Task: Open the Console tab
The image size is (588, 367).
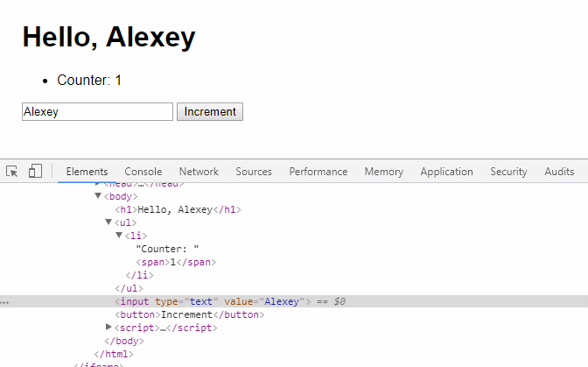Action: pyautogui.click(x=143, y=172)
